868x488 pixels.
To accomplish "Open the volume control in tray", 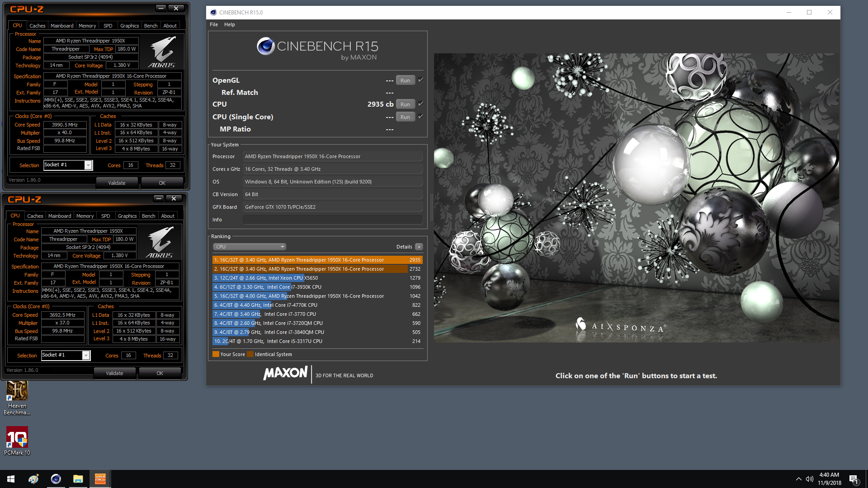I will pos(809,479).
